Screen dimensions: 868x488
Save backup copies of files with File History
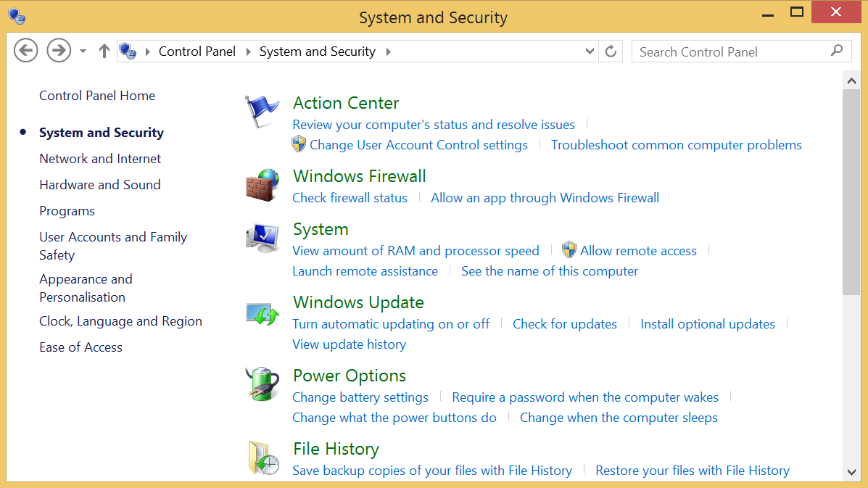point(431,471)
